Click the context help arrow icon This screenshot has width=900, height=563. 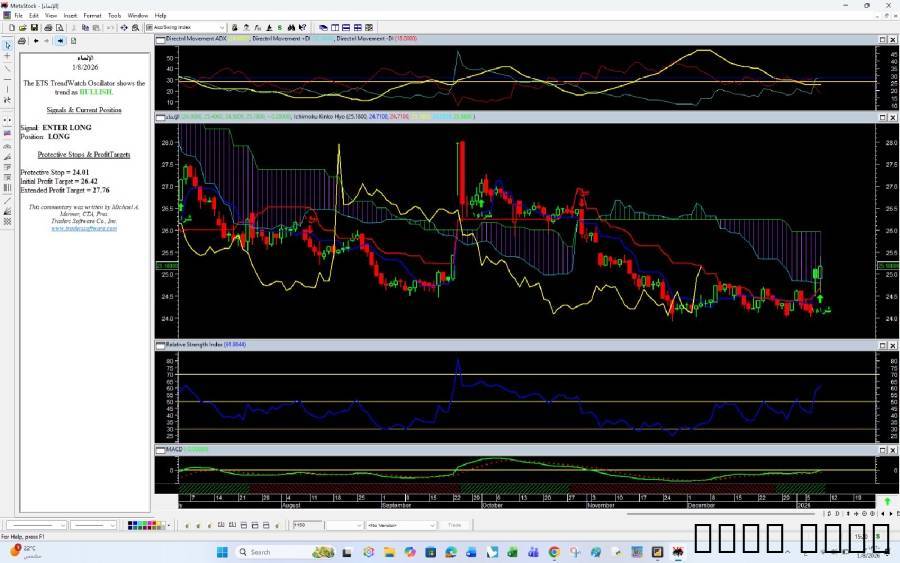pos(302,28)
